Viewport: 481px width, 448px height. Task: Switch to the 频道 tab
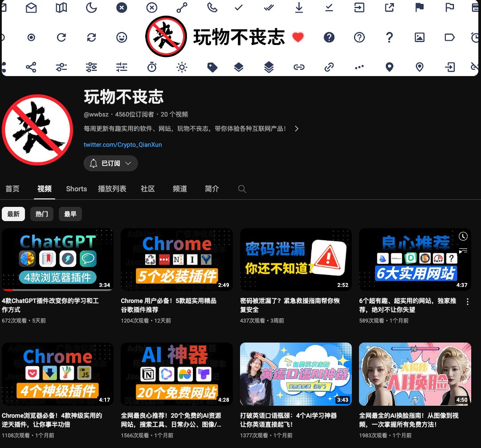[180, 189]
